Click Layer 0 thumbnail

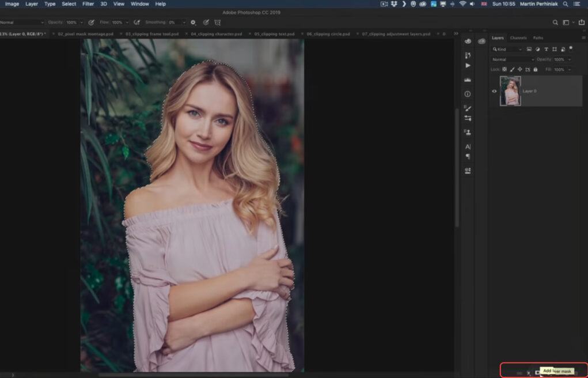point(510,91)
